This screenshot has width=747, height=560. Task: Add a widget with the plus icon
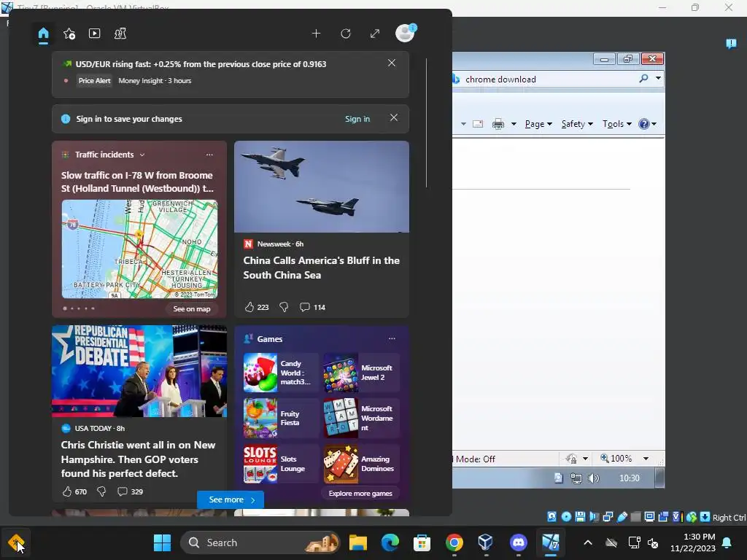pyautogui.click(x=316, y=34)
